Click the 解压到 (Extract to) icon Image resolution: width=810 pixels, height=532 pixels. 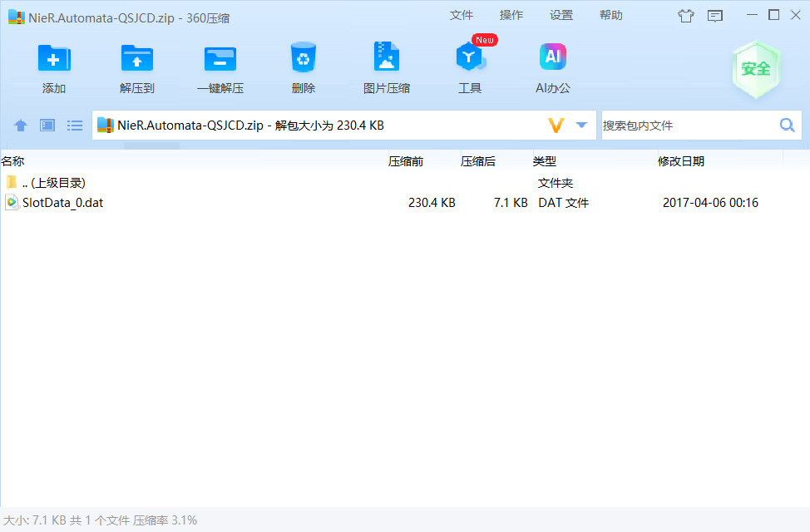[x=137, y=58]
